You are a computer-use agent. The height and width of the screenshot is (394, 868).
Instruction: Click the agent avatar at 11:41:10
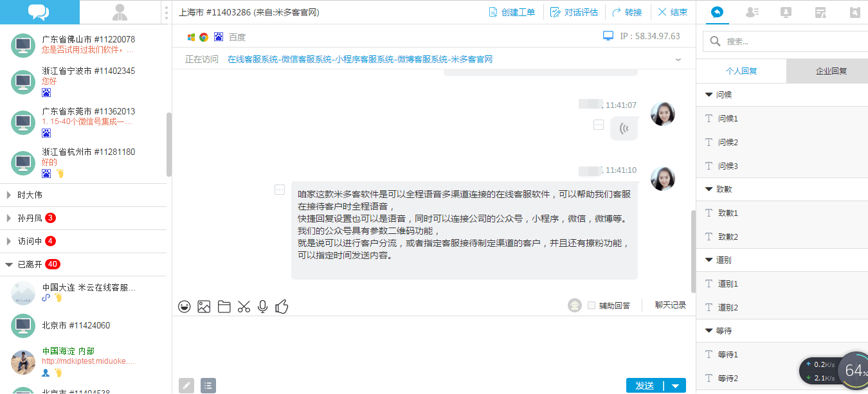[x=663, y=178]
